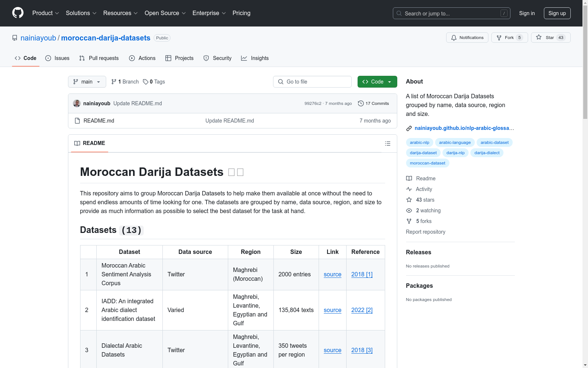
Task: Click the README.md file icon
Action: [77, 121]
